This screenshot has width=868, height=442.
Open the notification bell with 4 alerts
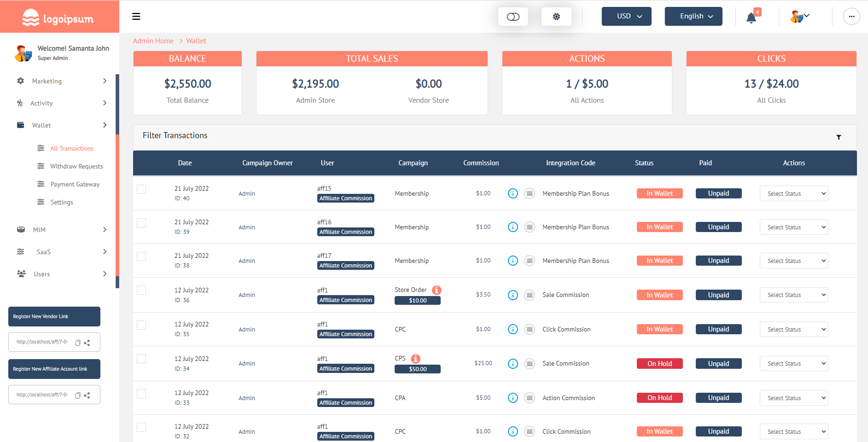751,17
